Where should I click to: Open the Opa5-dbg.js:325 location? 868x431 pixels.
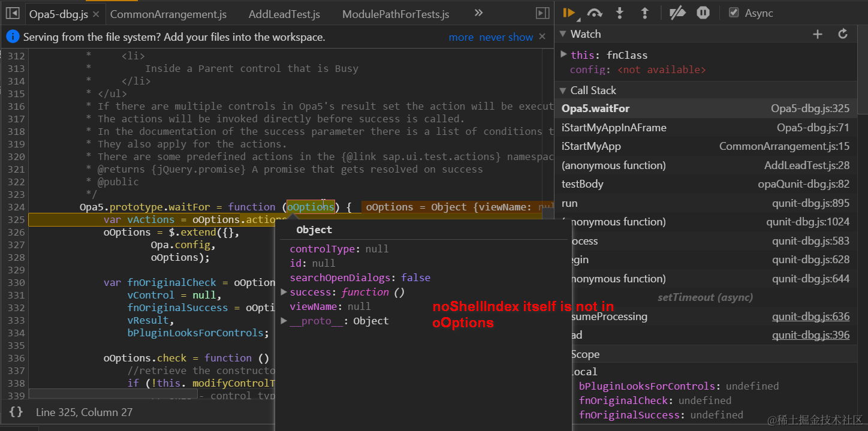click(810, 108)
